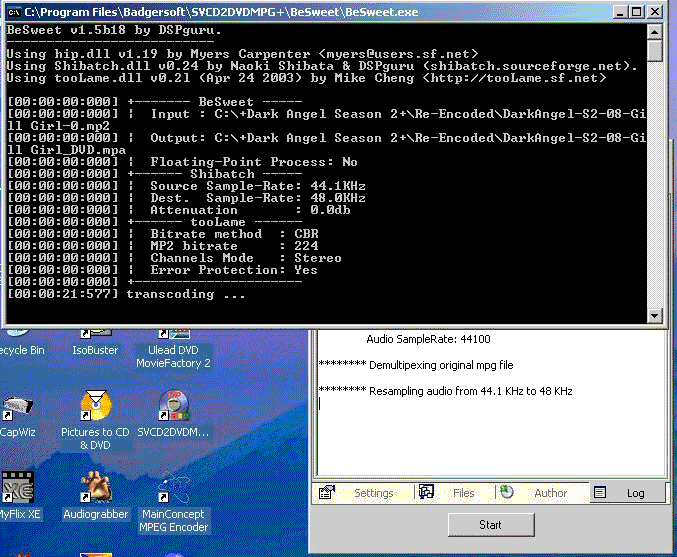Click 'Error Protection: Yes' console line

tap(234, 270)
